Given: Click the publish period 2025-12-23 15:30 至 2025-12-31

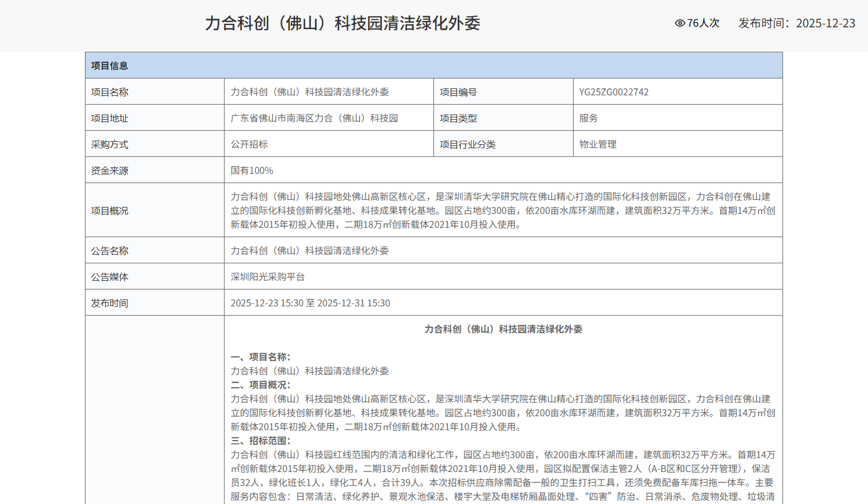Looking at the screenshot, I should click(x=310, y=303).
